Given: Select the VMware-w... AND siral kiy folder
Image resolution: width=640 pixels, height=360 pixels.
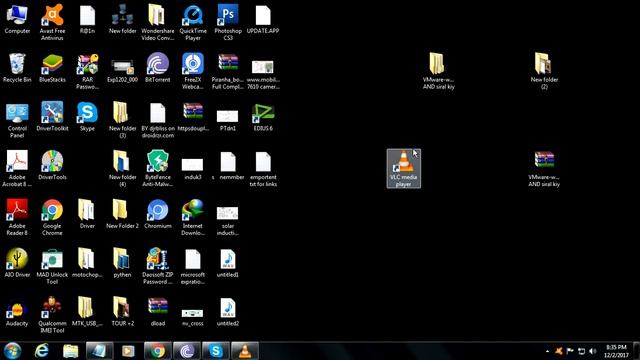Looking at the screenshot, I should tap(438, 71).
